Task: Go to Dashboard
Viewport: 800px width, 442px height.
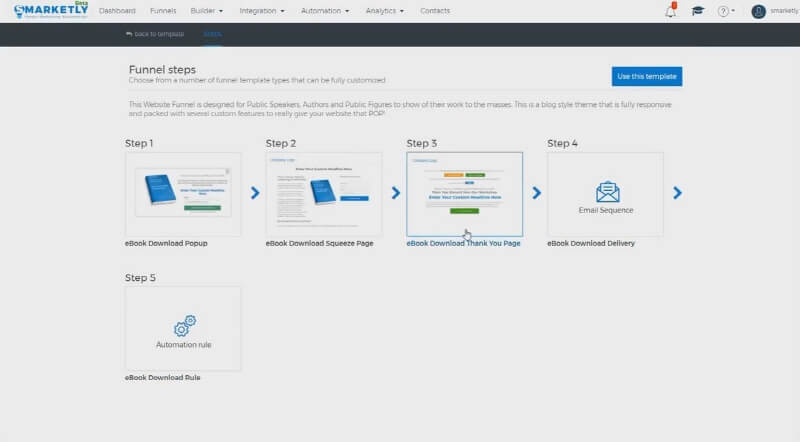Action: pyautogui.click(x=117, y=11)
